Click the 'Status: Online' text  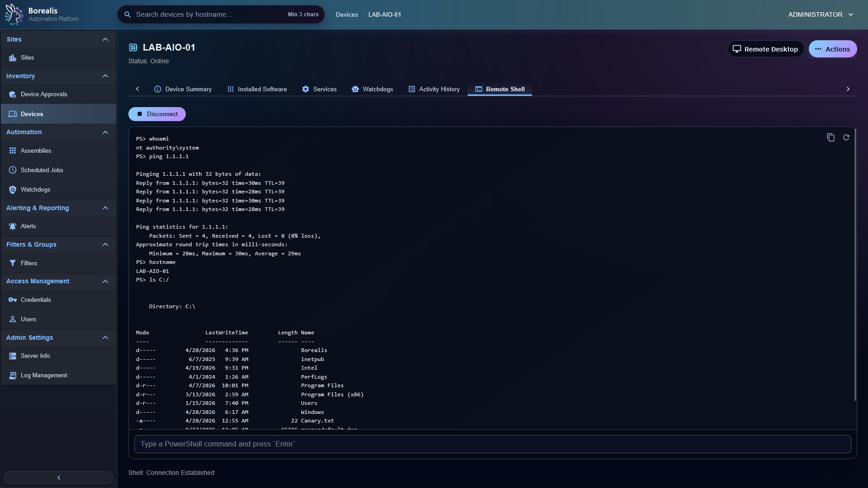coord(149,61)
